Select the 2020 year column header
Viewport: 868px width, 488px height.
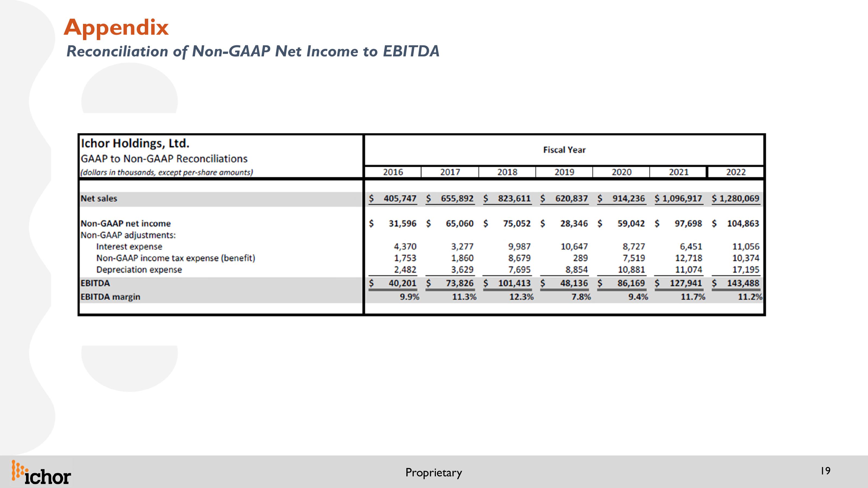[x=622, y=172]
